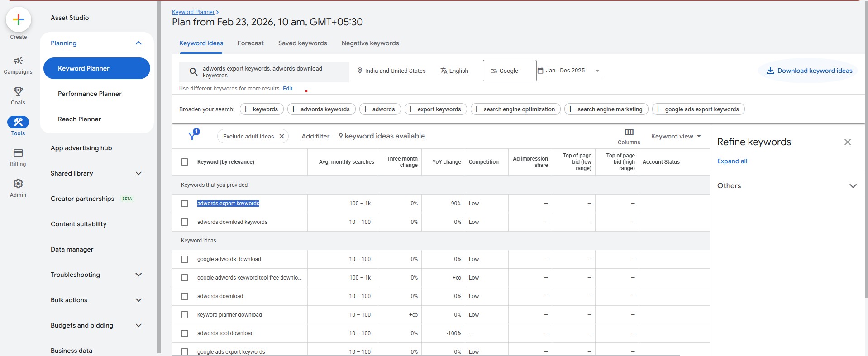The width and height of the screenshot is (868, 356).
Task: Select the Tools wrench icon
Action: (18, 122)
